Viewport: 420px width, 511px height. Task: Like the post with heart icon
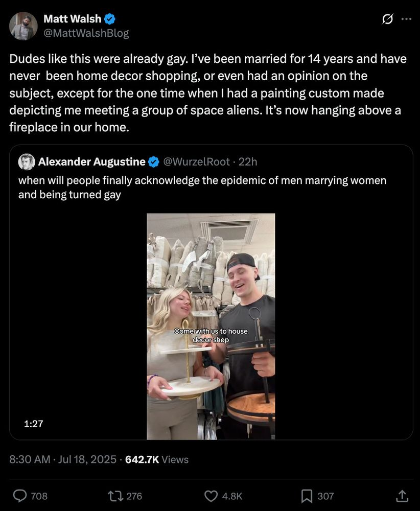211,496
